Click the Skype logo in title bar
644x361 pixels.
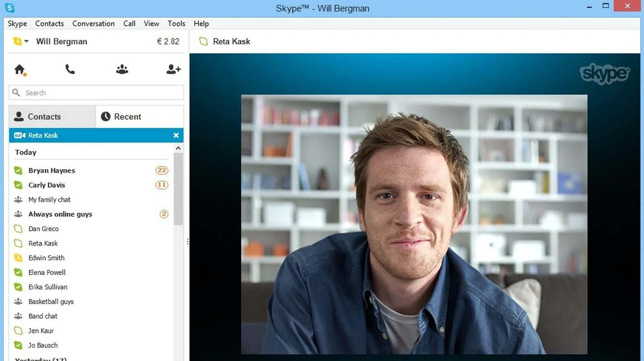coord(9,7)
